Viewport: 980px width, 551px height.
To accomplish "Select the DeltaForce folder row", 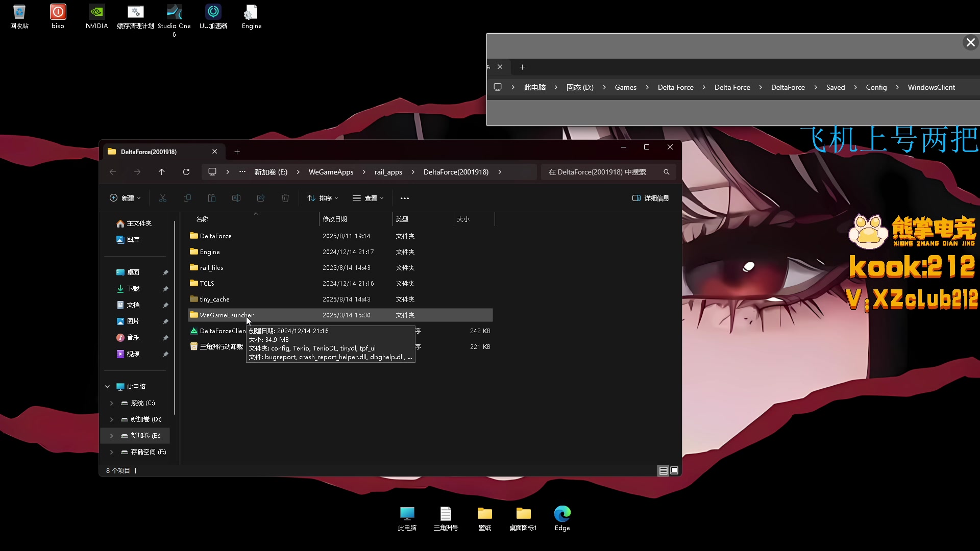I will click(x=340, y=236).
